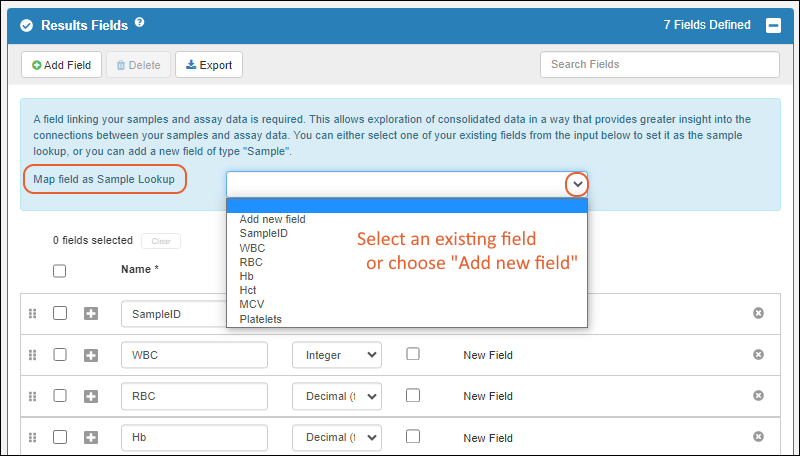Open the RBC data type dropdown
Viewport: 800px width, 456px height.
coord(336,395)
